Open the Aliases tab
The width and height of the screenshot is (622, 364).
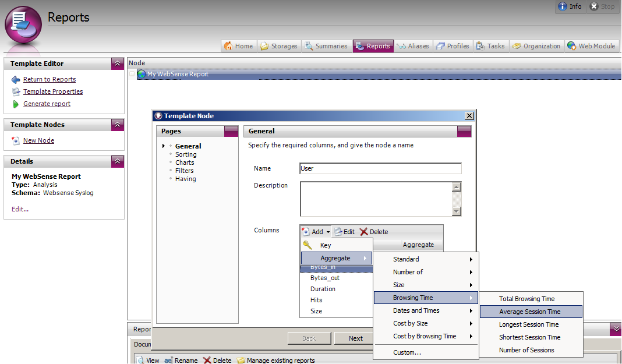(413, 46)
